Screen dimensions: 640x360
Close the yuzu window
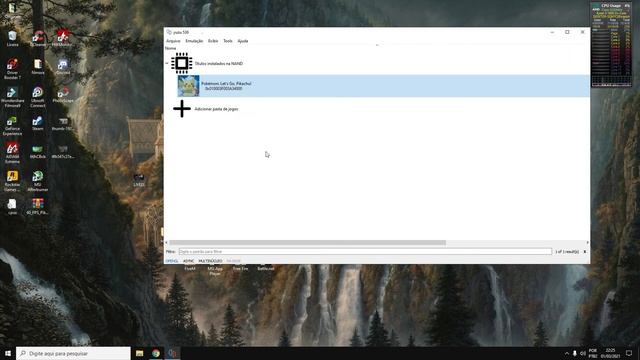point(582,32)
